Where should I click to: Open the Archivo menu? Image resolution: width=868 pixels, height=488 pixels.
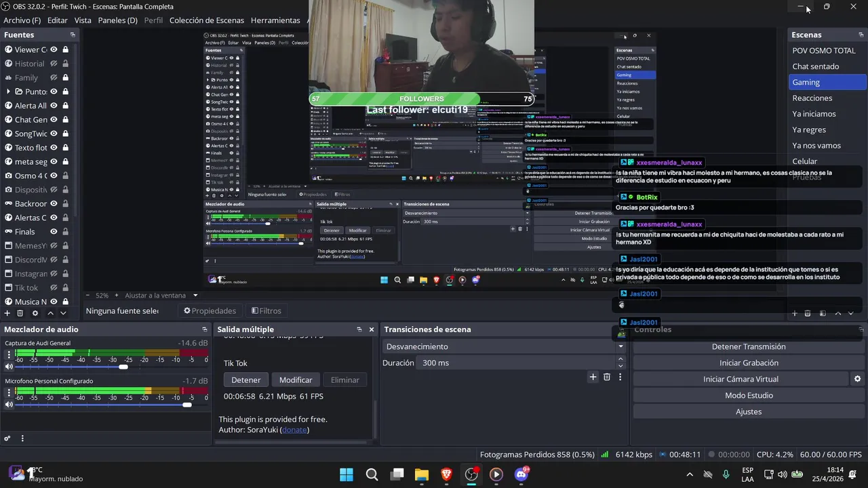click(x=22, y=20)
